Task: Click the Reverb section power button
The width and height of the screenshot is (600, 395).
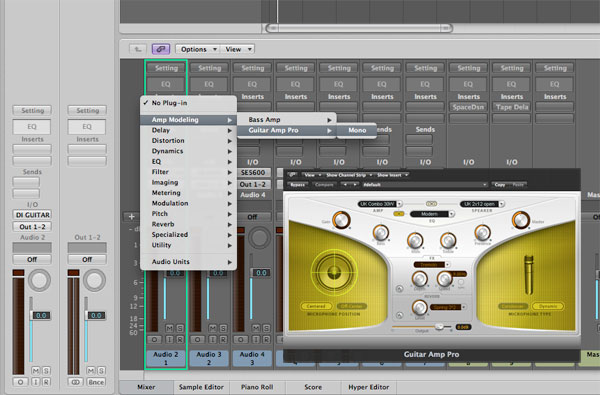Action: click(x=399, y=315)
